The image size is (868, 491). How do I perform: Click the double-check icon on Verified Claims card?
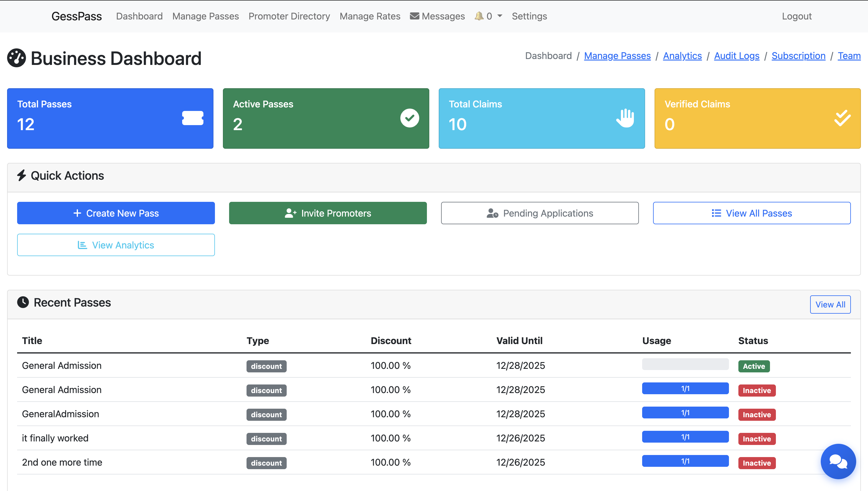pos(842,118)
